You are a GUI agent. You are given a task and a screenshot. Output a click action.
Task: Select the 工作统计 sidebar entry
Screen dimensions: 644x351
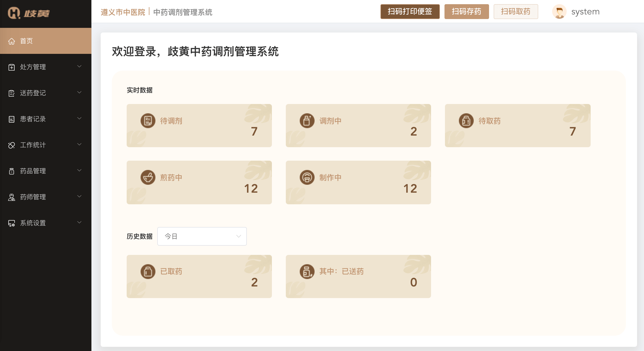coord(33,145)
